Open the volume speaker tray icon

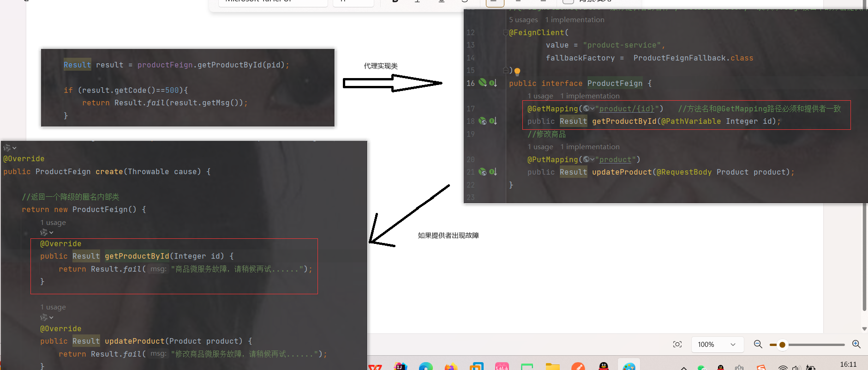796,368
